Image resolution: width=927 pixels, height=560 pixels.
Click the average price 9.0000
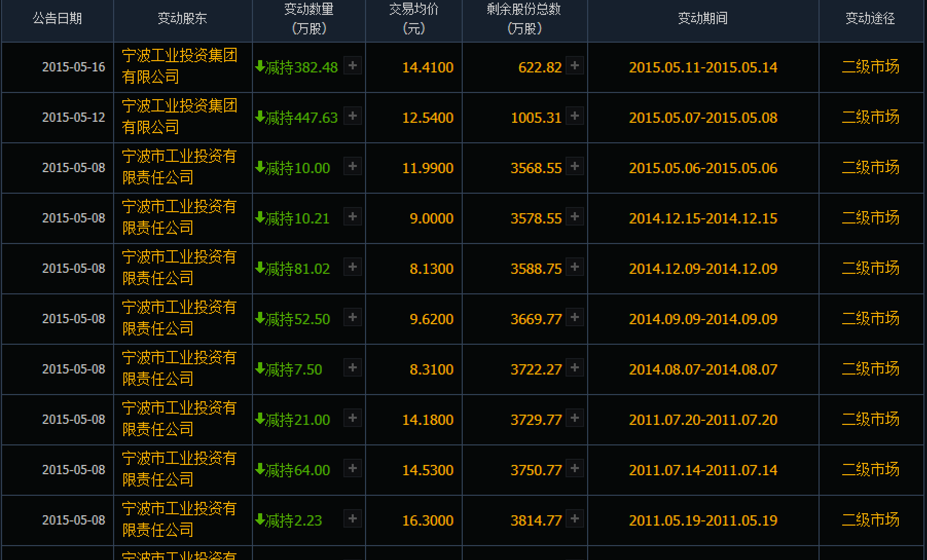(432, 218)
